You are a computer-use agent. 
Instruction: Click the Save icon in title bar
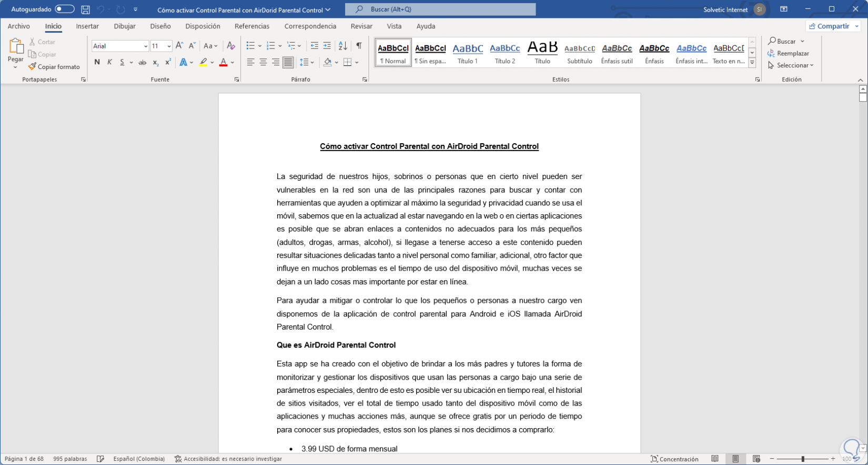[x=85, y=9]
